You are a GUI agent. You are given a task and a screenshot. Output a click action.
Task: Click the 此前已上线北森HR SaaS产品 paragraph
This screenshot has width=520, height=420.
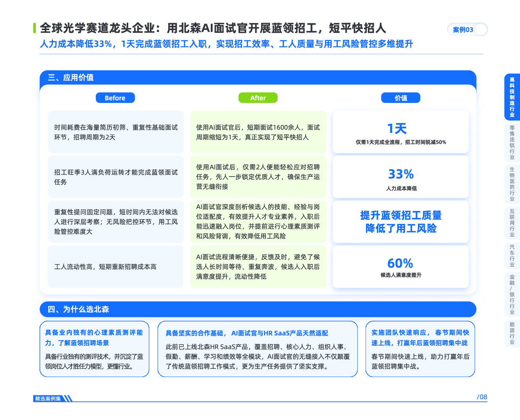click(x=258, y=356)
